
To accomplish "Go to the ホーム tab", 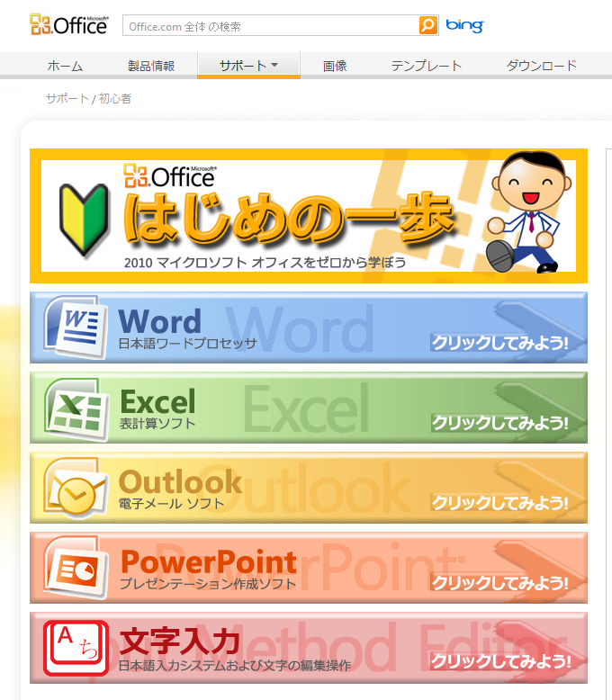I will [x=65, y=66].
